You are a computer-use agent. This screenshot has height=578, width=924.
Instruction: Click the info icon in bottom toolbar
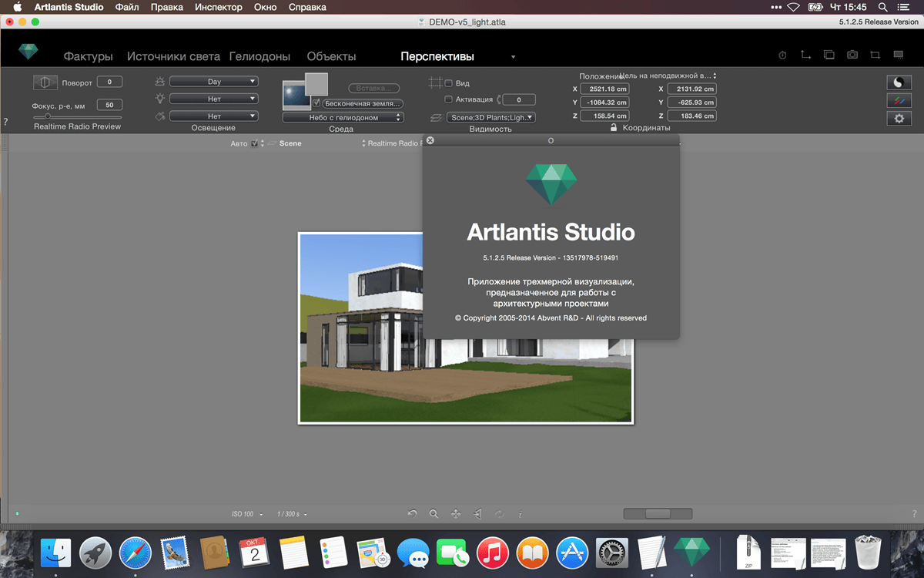click(521, 514)
